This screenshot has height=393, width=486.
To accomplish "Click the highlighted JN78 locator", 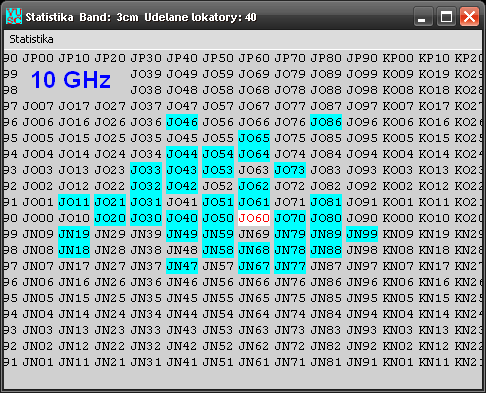I will pyautogui.click(x=290, y=250).
